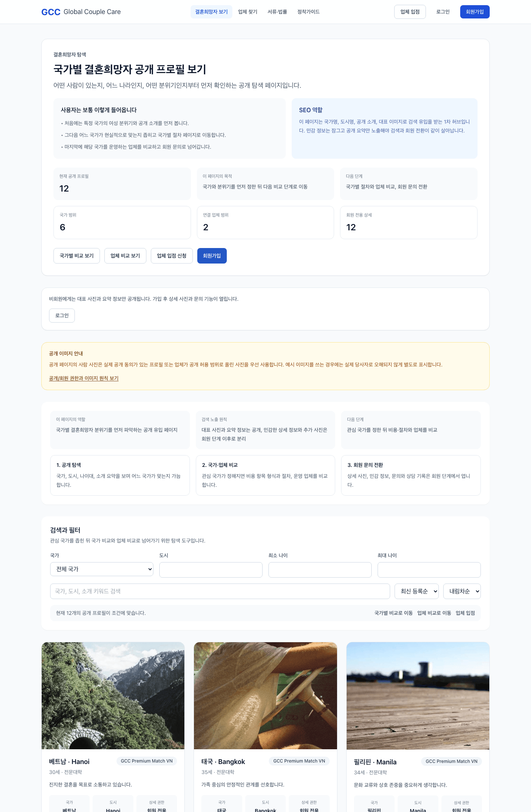This screenshot has height=812, width=531.
Task: Click the keyword search field 국가, 도시, 소개 키워드 검색
Action: point(220,591)
